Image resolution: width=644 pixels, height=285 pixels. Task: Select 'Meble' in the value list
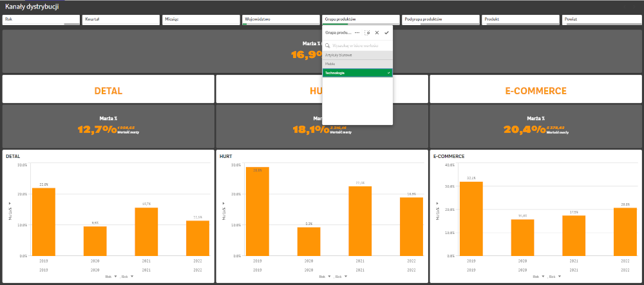[357, 64]
